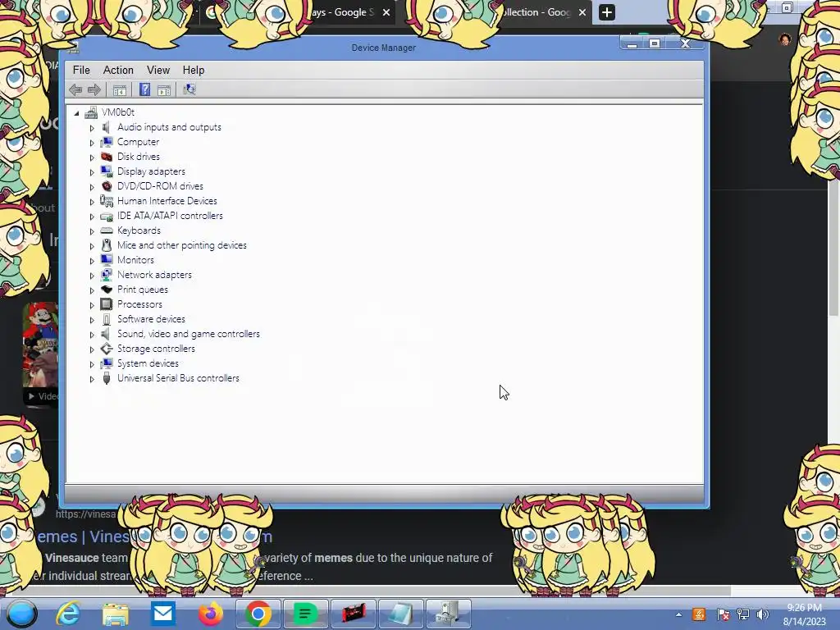Open the Action menu
The image size is (840, 630).
click(118, 71)
